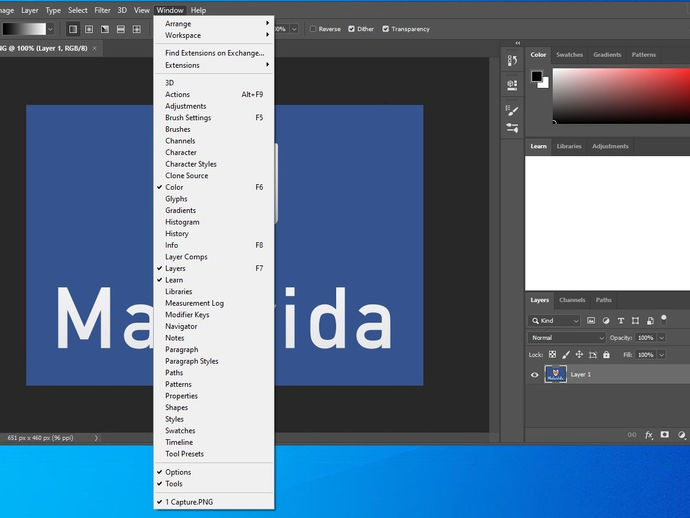This screenshot has height=518, width=690.
Task: Expand the Arrange submenu
Action: point(214,23)
